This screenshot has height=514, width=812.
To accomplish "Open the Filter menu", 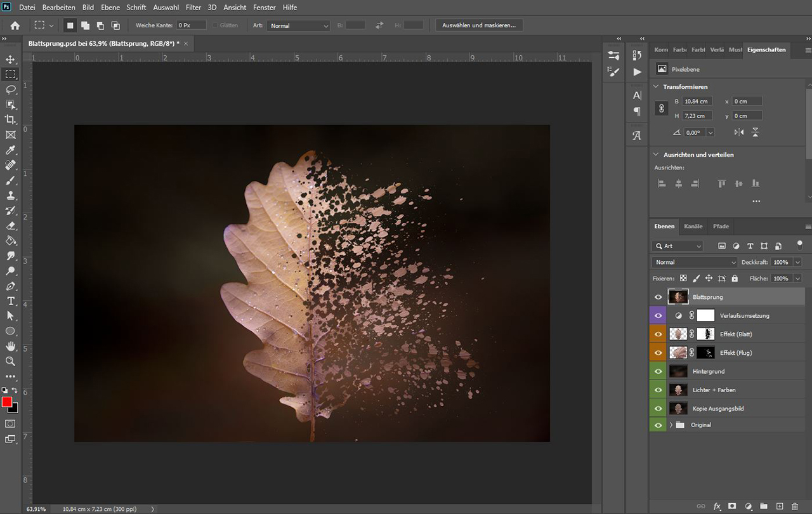I will 193,8.
